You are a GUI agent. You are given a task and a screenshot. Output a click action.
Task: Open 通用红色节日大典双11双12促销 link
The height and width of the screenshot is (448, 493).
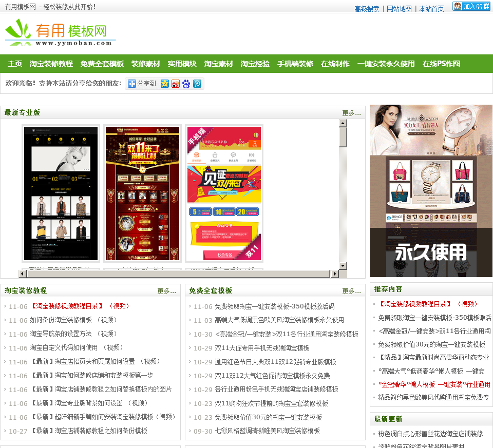coord(275,362)
